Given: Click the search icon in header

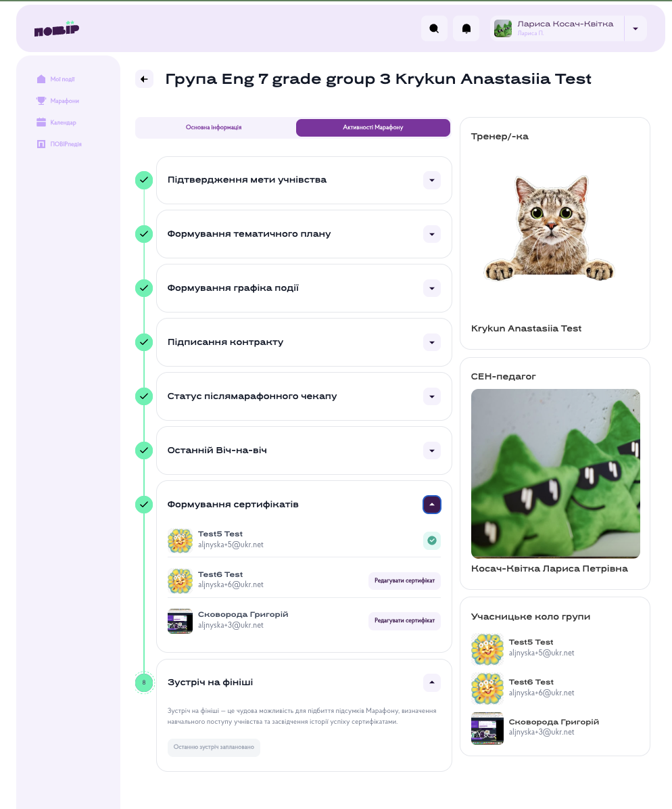Looking at the screenshot, I should pos(434,28).
